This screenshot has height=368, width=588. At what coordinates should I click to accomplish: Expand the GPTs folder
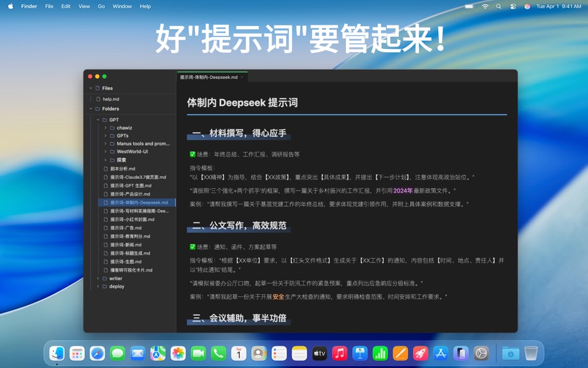click(105, 136)
